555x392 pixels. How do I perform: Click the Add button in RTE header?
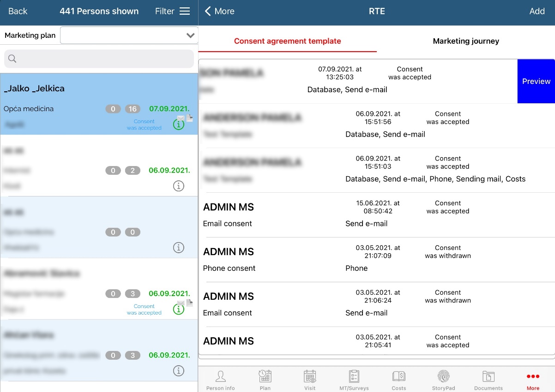(537, 12)
